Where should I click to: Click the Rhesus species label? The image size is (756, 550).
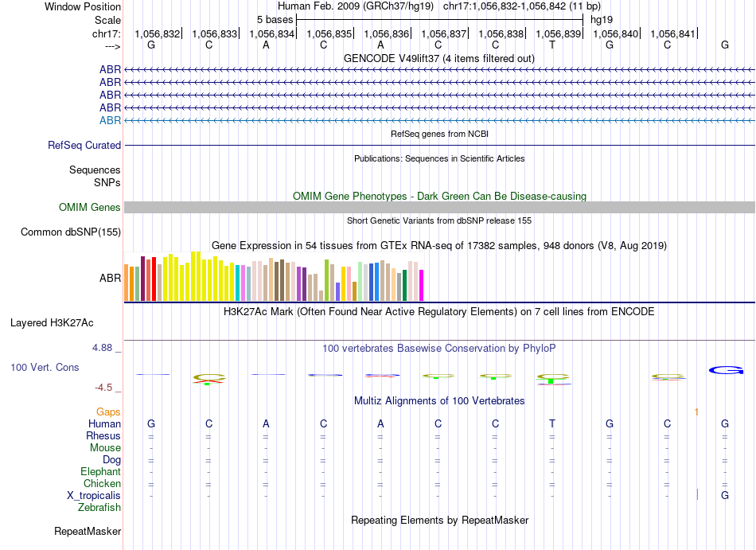coord(103,435)
